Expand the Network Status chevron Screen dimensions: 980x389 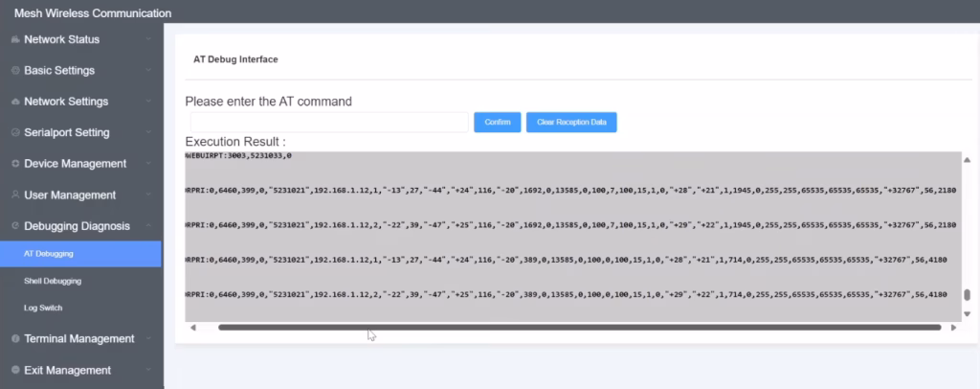[148, 39]
